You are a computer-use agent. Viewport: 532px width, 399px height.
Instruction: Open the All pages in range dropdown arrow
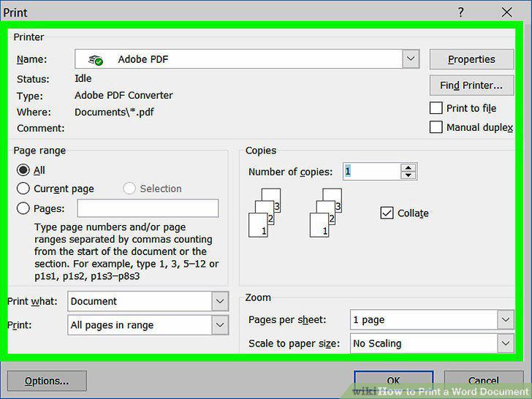[x=220, y=324]
